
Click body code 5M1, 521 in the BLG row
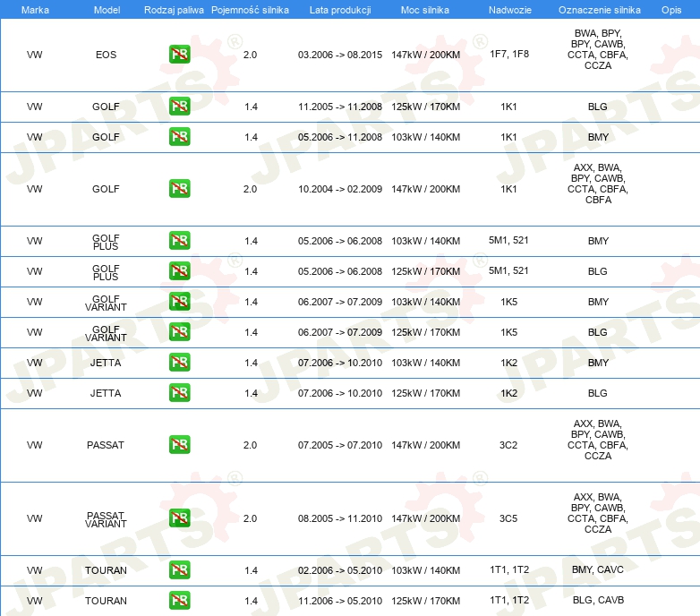coord(508,270)
